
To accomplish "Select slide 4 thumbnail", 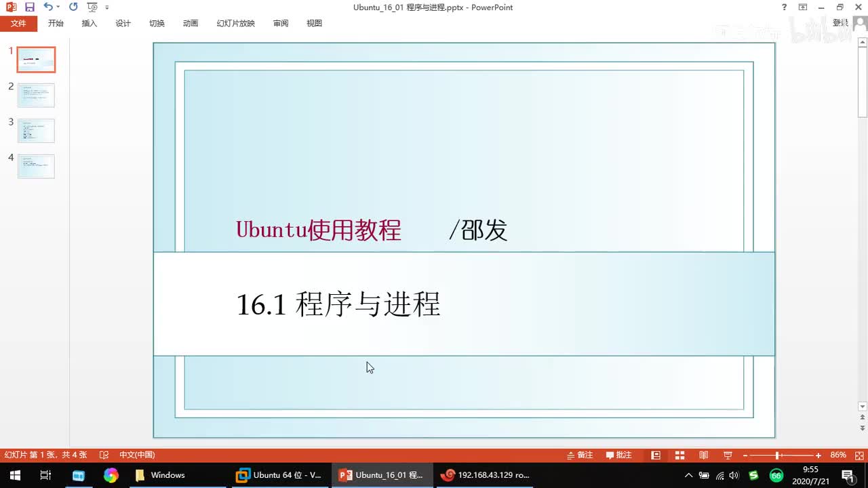I will point(36,166).
